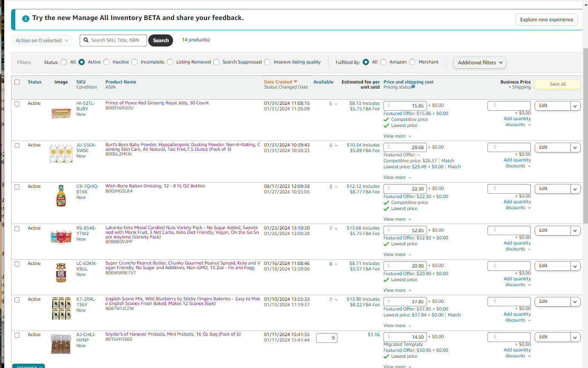Viewport: 588px width, 368px height.
Task: Check the Lakanto Keto Nuts row checkbox
Action: tap(17, 228)
